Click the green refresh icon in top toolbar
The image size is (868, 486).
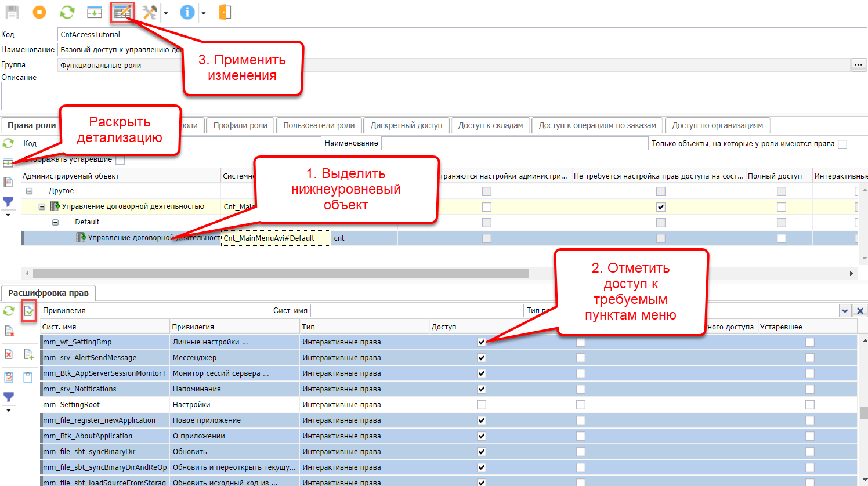click(67, 12)
